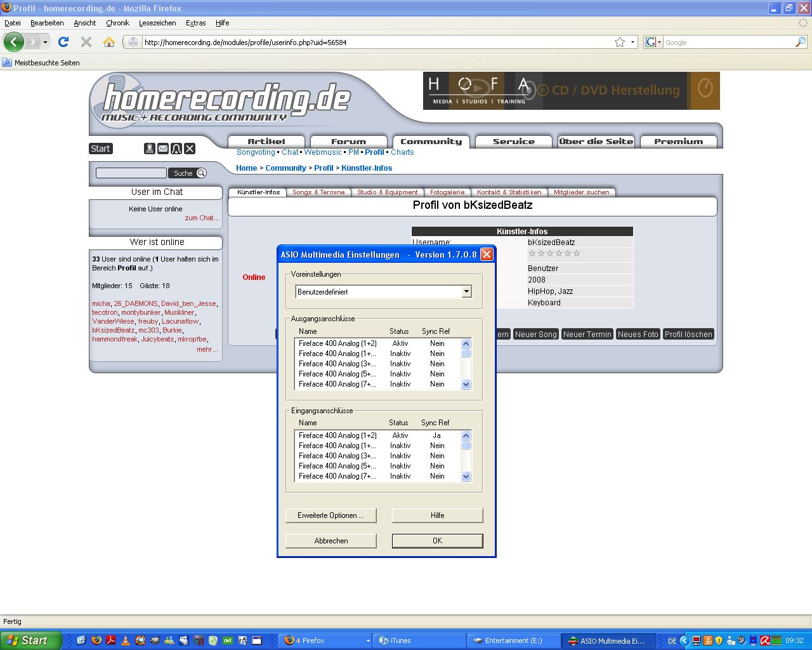Click the site's bell notification icon

tap(176, 149)
